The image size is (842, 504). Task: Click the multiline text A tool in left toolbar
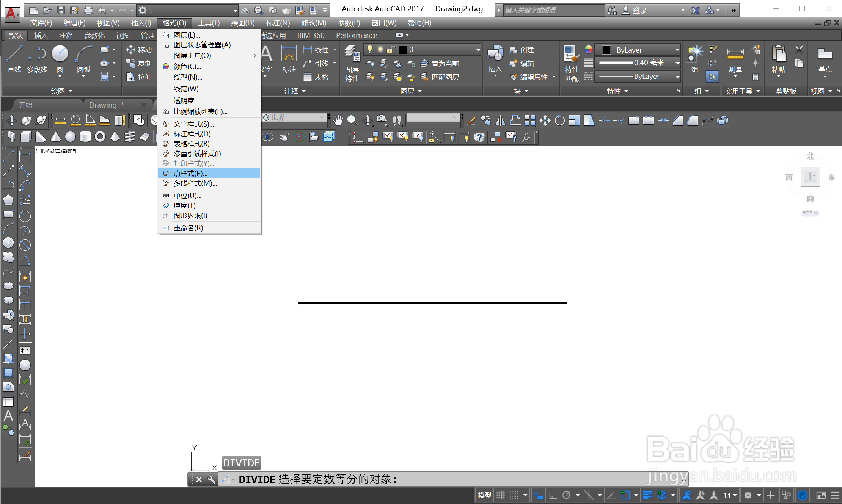pos(8,416)
